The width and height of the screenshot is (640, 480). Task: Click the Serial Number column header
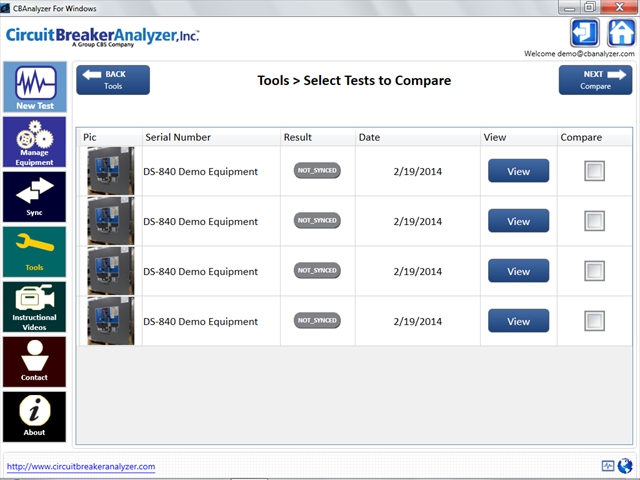click(211, 137)
